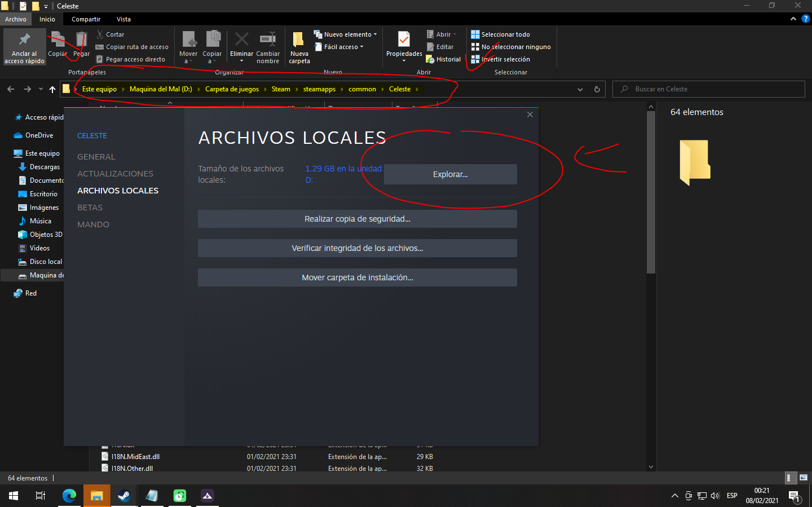Select the BETAS section

[x=90, y=208]
